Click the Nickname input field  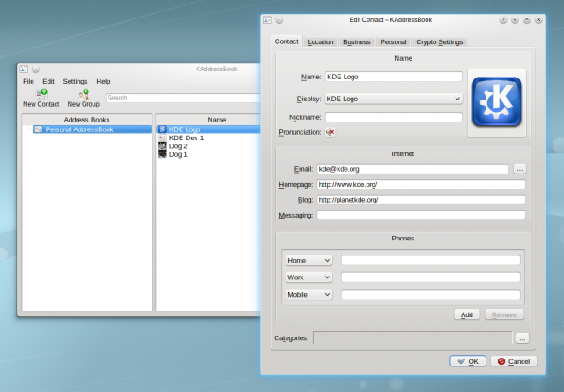click(393, 117)
